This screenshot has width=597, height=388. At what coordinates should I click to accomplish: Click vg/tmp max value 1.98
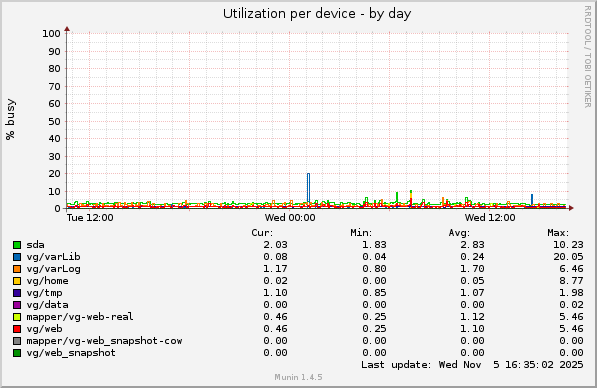coord(571,293)
